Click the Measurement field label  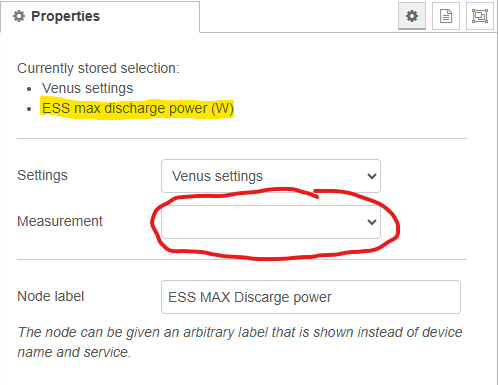[60, 221]
